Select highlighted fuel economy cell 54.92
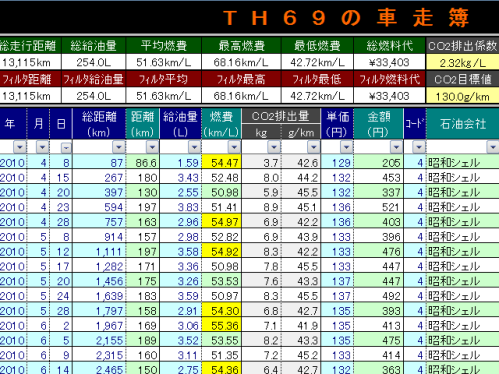 tap(222, 251)
